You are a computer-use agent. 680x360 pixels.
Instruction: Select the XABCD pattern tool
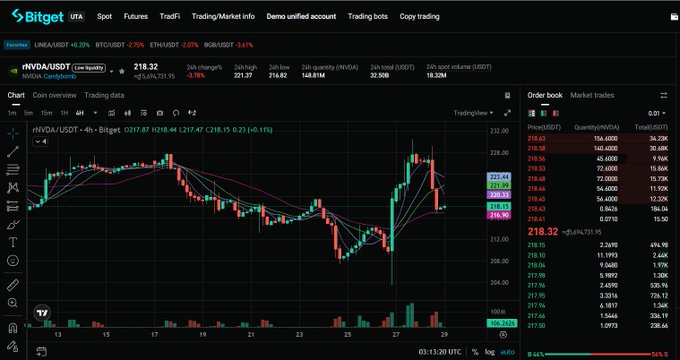(x=13, y=187)
